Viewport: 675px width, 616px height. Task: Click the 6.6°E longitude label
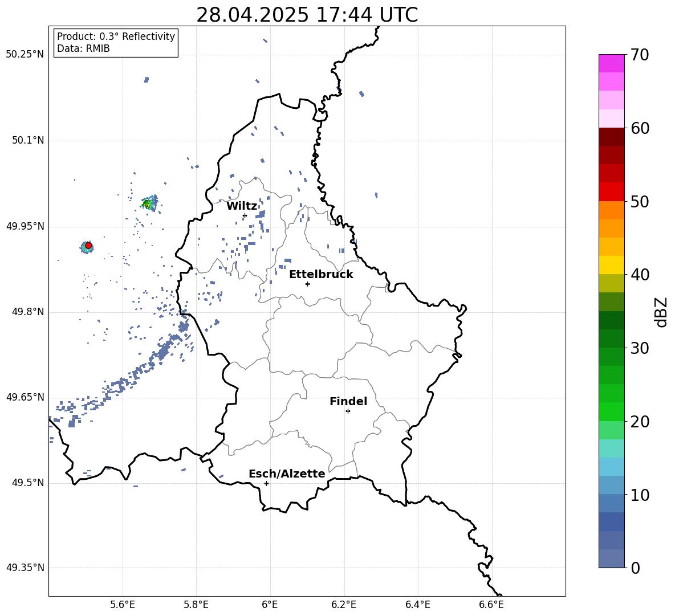[491, 605]
